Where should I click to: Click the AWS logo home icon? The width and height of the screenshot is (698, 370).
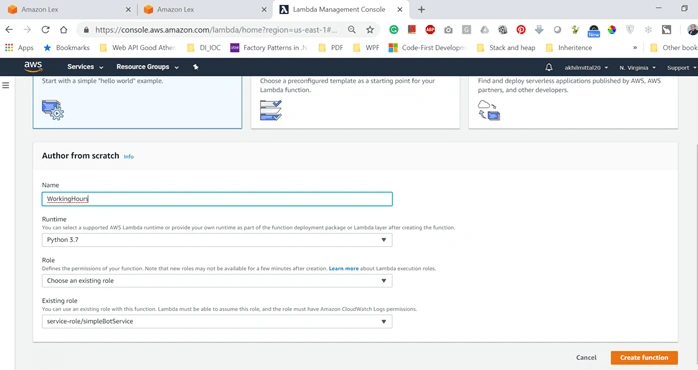pyautogui.click(x=33, y=67)
